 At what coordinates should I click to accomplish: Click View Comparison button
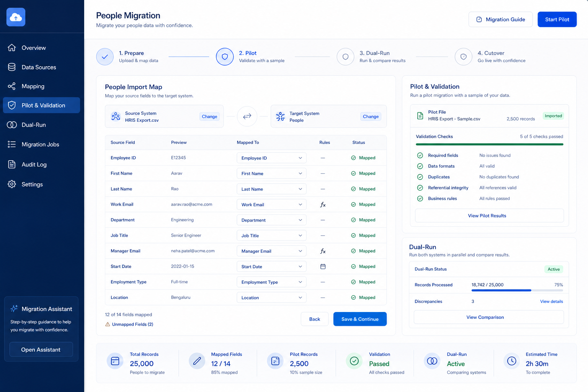pos(489,317)
